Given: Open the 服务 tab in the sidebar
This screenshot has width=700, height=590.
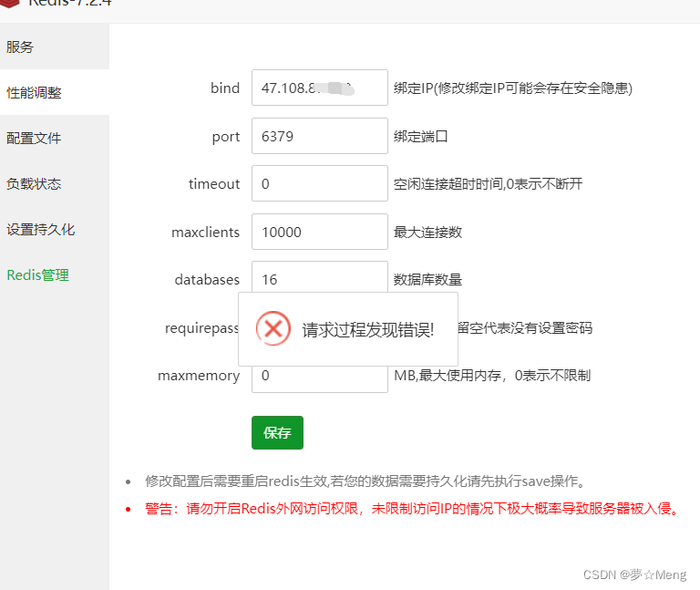Looking at the screenshot, I should pyautogui.click(x=55, y=47).
